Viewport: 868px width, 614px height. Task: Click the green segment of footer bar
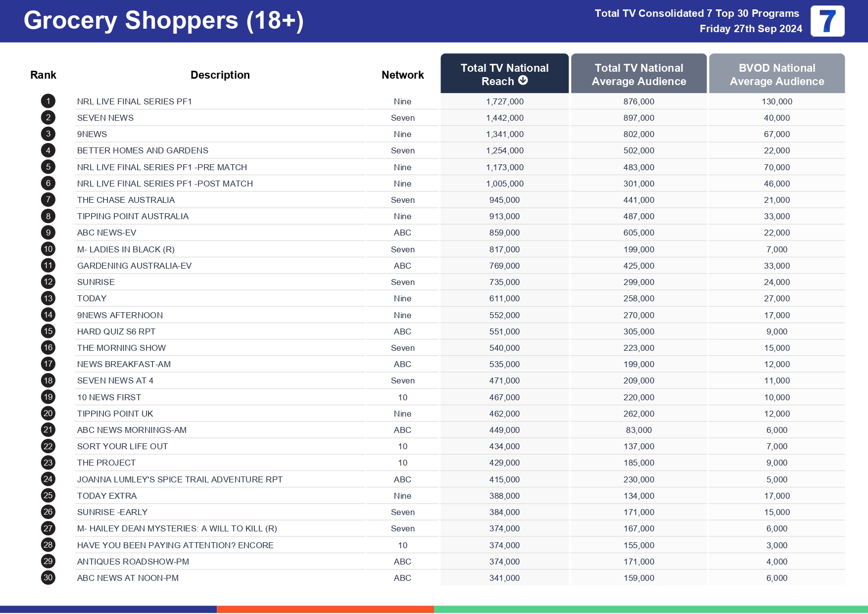650,610
